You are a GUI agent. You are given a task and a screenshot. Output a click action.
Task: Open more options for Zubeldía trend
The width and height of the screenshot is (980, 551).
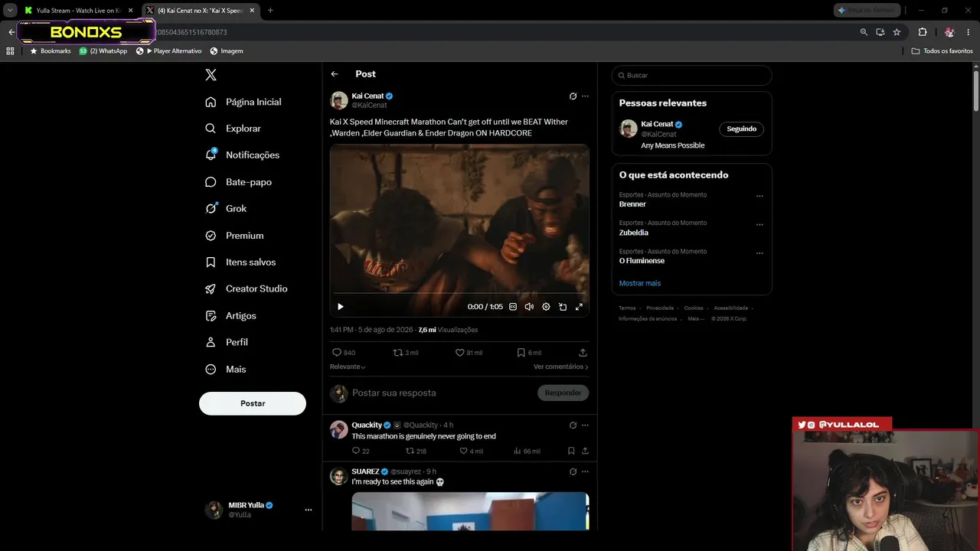pyautogui.click(x=759, y=224)
